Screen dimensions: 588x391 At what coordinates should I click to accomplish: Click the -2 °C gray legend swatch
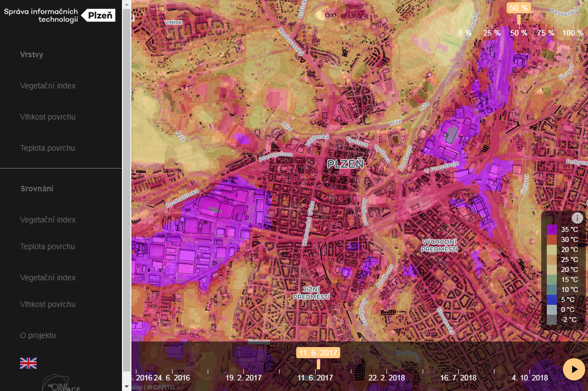coord(552,320)
